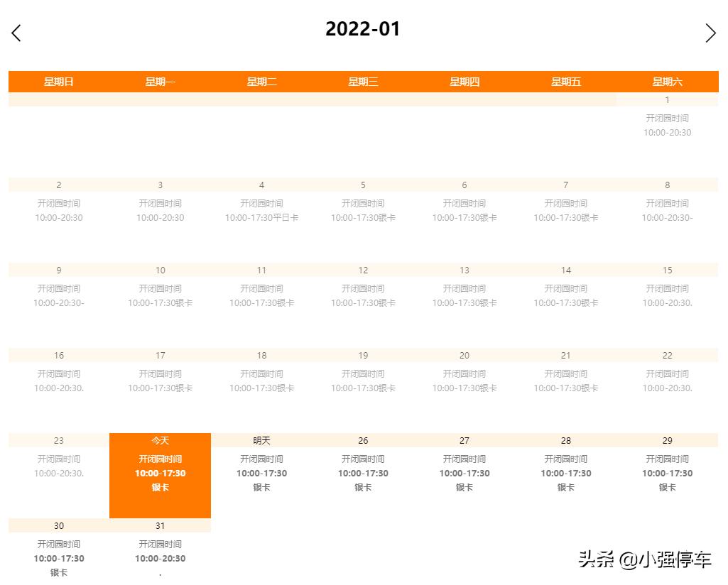Viewport: 728px width, 585px height.
Task: Select January 23 with 10:00-20:30 hours
Action: pos(59,461)
